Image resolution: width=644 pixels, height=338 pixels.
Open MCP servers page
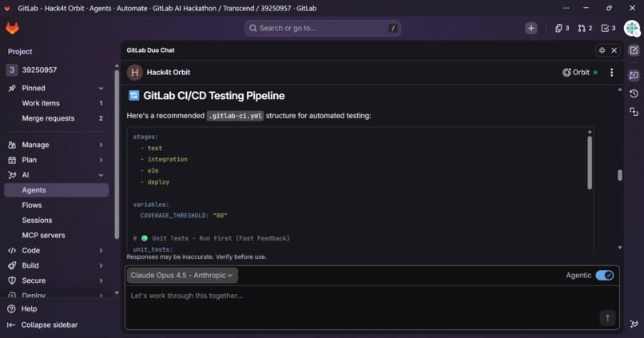[56, 236]
